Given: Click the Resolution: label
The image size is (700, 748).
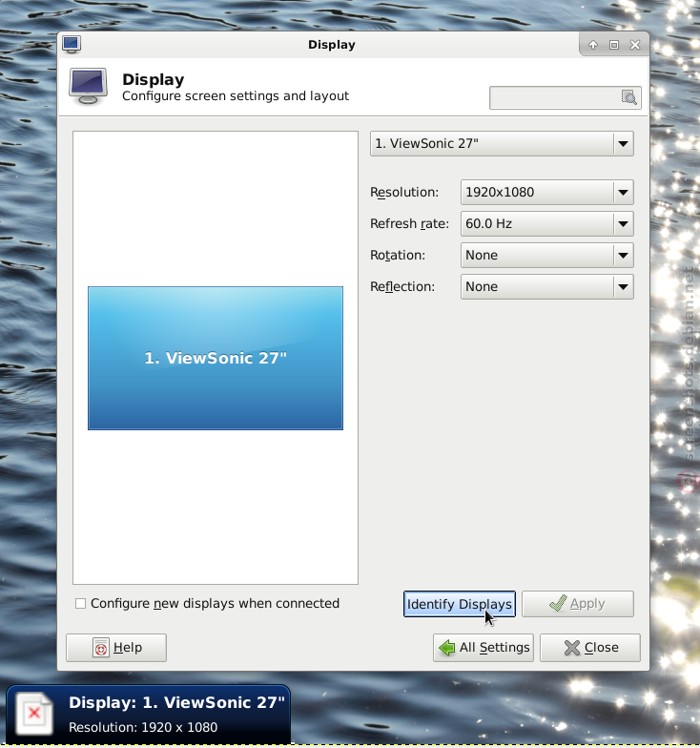Looking at the screenshot, I should (x=404, y=193).
